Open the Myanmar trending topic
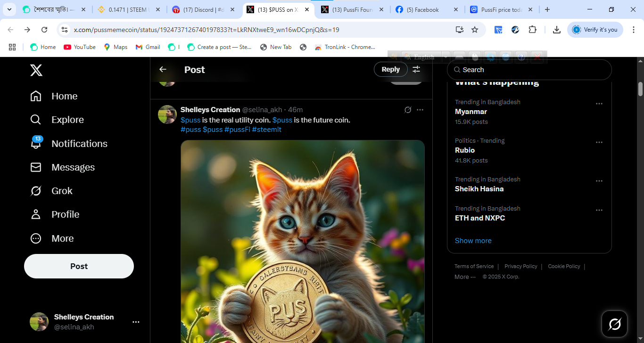 [471, 112]
